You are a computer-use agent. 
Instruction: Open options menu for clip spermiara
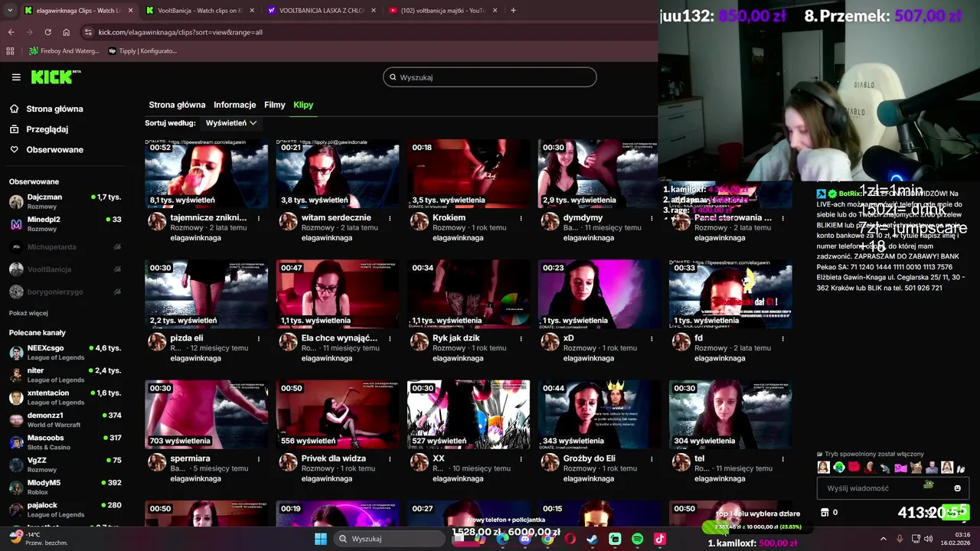point(259,458)
